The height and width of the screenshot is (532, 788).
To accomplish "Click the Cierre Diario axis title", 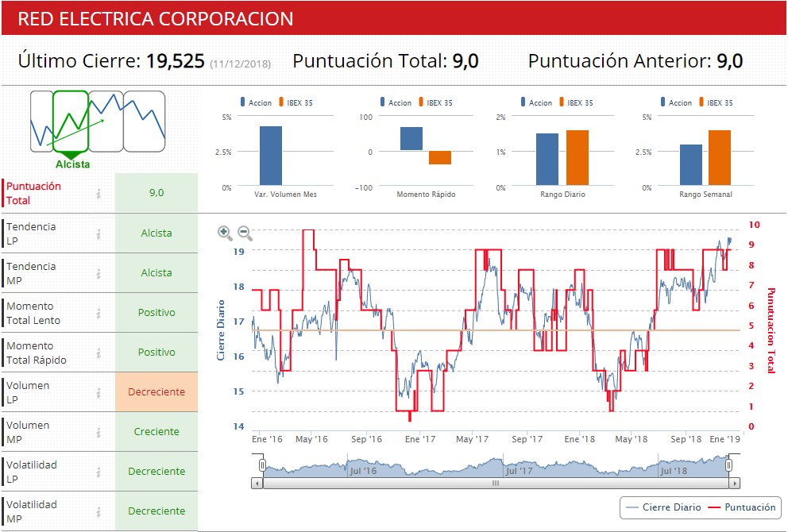I will 220,330.
